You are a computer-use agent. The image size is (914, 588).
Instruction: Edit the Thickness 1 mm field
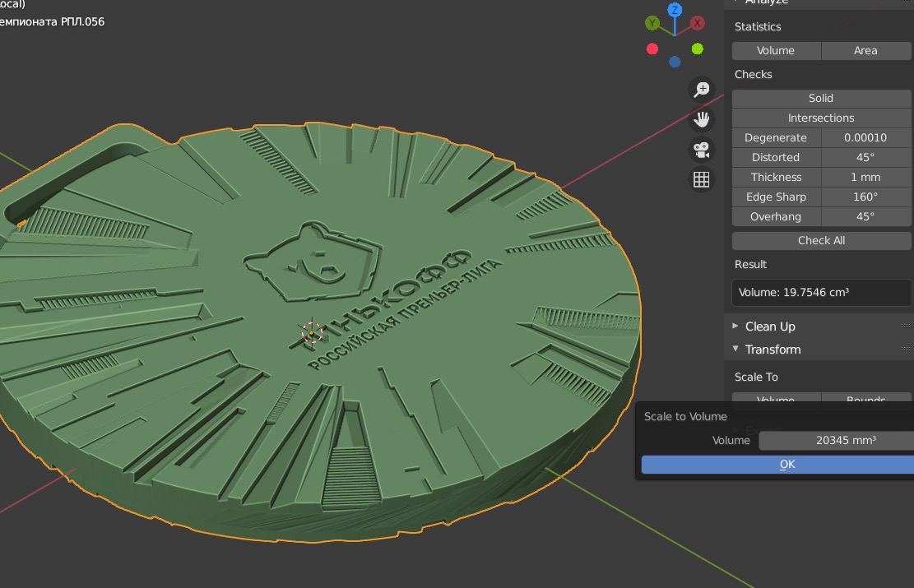[865, 177]
